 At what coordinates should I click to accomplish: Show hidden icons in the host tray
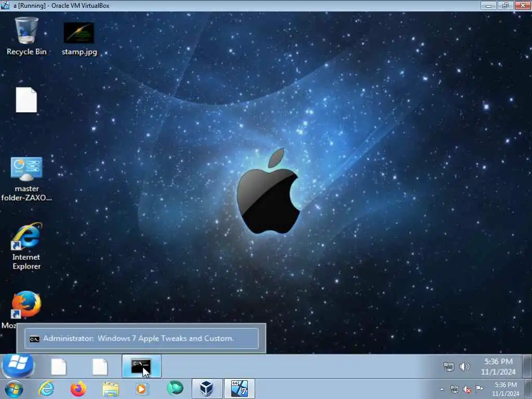(442, 390)
